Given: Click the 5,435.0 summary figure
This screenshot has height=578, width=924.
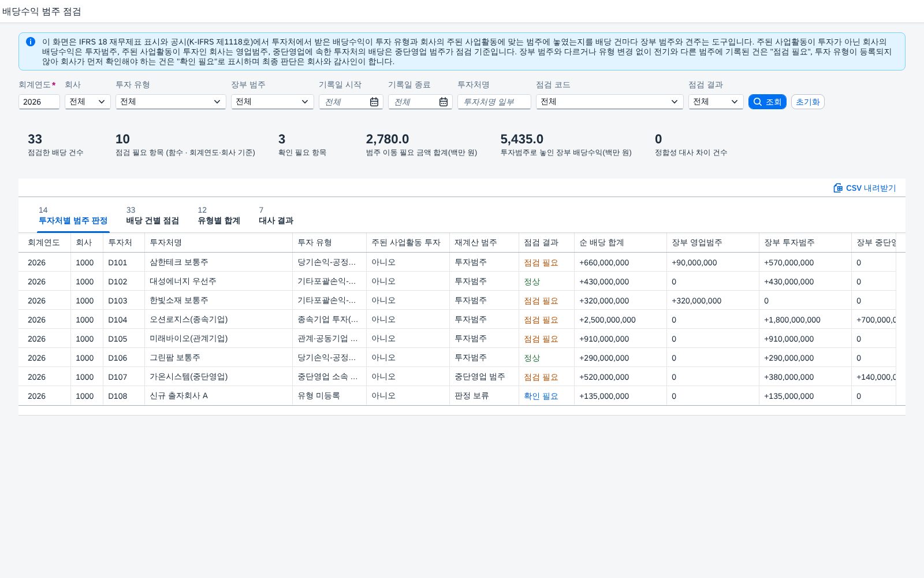Looking at the screenshot, I should 522,139.
